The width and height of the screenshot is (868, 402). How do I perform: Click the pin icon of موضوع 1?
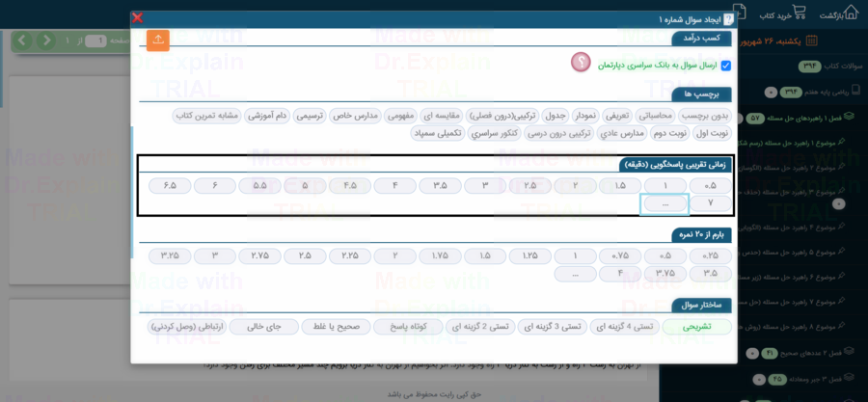point(842,143)
